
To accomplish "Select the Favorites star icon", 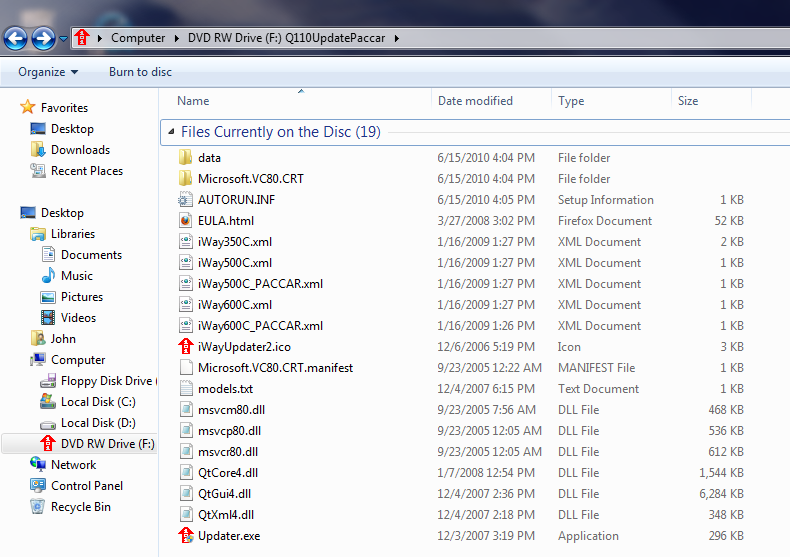I will pyautogui.click(x=27, y=107).
